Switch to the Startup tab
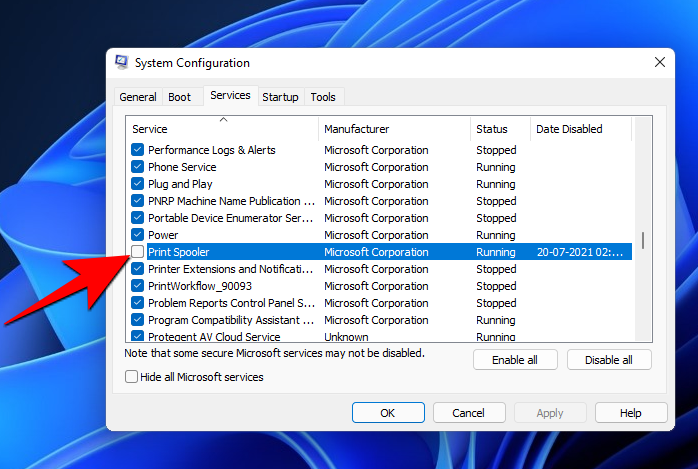Screen dimensions: 698x469 pyautogui.click(x=280, y=97)
